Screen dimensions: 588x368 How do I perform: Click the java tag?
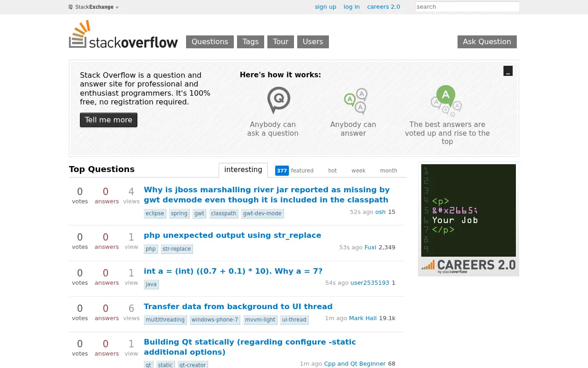(x=151, y=284)
